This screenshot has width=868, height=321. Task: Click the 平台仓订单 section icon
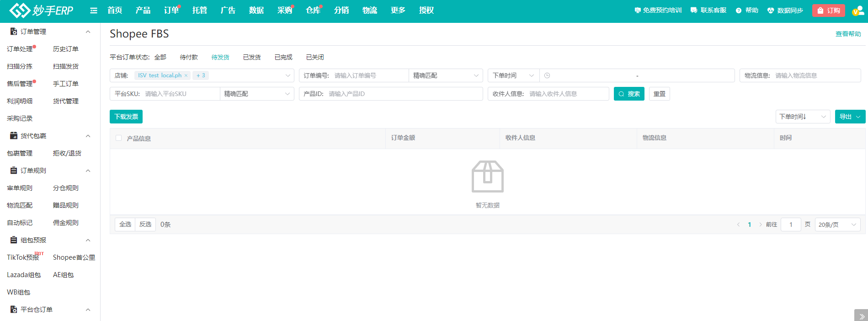(x=14, y=310)
